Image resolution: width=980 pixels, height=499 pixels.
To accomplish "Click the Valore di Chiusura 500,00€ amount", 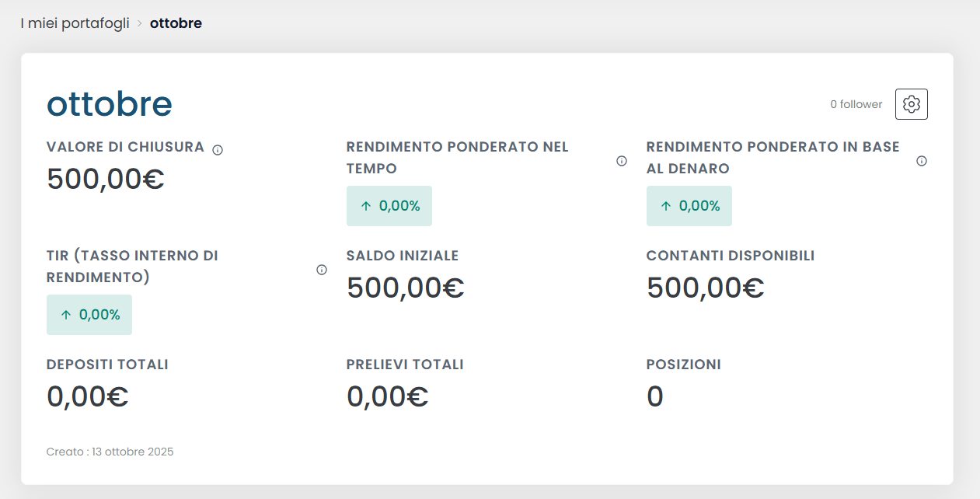I will [x=106, y=179].
